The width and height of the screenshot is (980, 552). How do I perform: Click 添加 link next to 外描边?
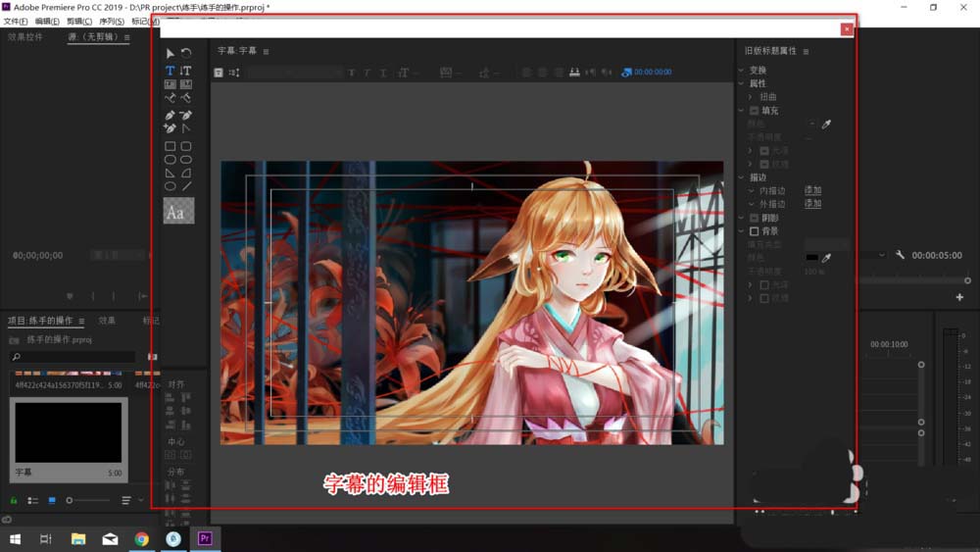(x=812, y=204)
